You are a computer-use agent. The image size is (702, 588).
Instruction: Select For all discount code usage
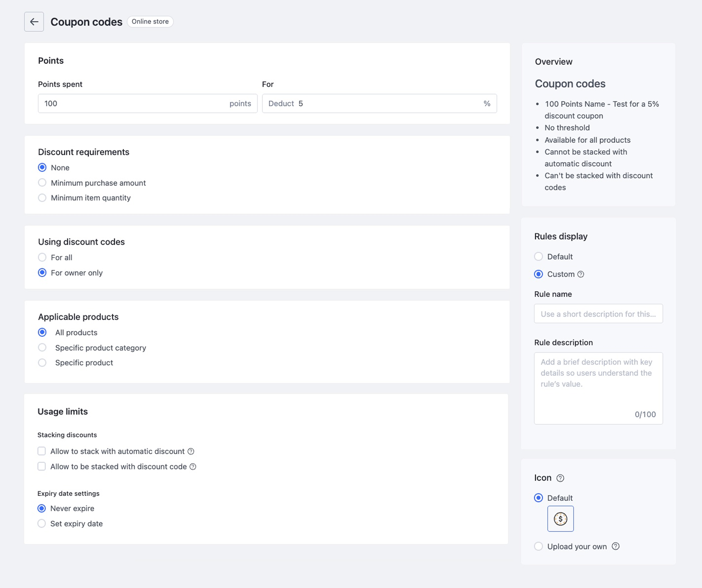(42, 258)
